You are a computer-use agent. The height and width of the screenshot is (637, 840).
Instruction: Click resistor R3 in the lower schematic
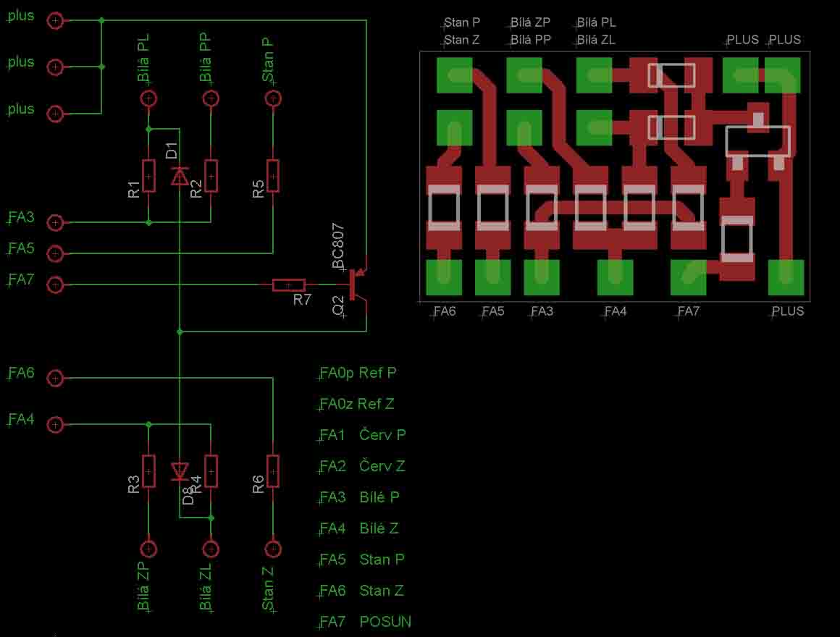point(148,471)
